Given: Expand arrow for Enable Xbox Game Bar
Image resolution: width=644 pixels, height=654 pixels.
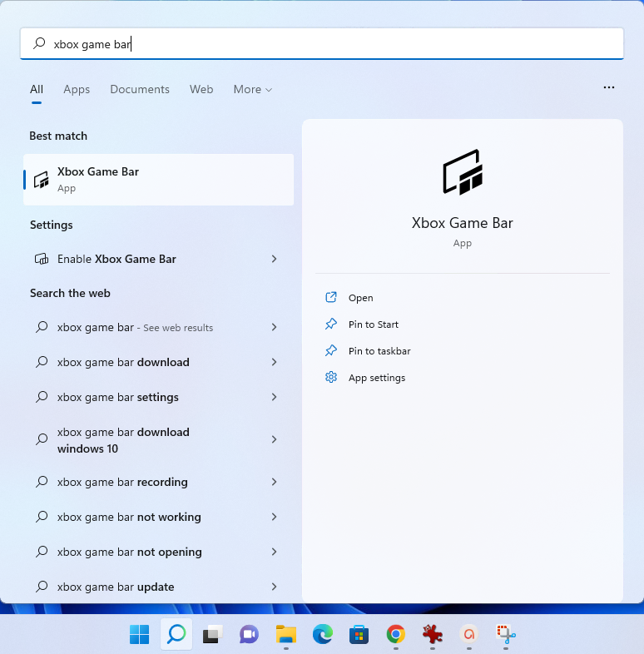Looking at the screenshot, I should click(x=274, y=259).
